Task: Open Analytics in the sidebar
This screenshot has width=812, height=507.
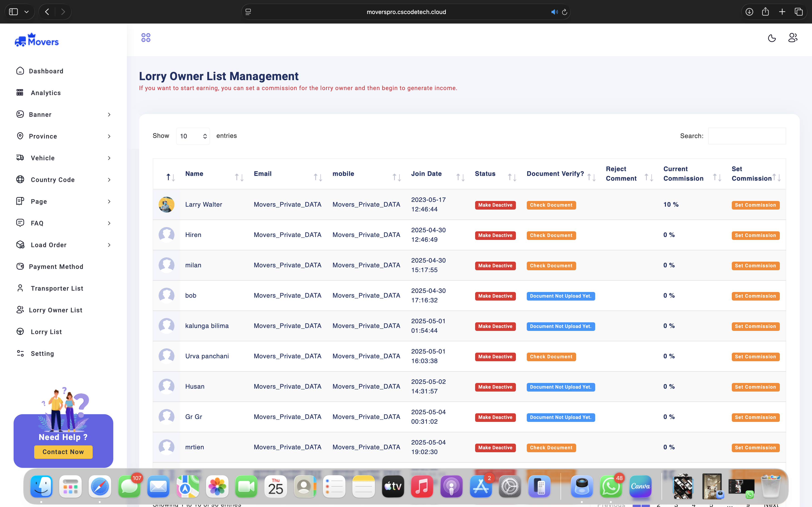Action: 46,93
